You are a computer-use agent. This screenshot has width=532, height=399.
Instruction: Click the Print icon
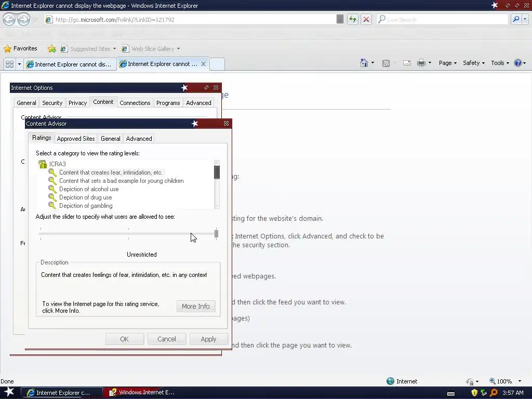pyautogui.click(x=421, y=63)
